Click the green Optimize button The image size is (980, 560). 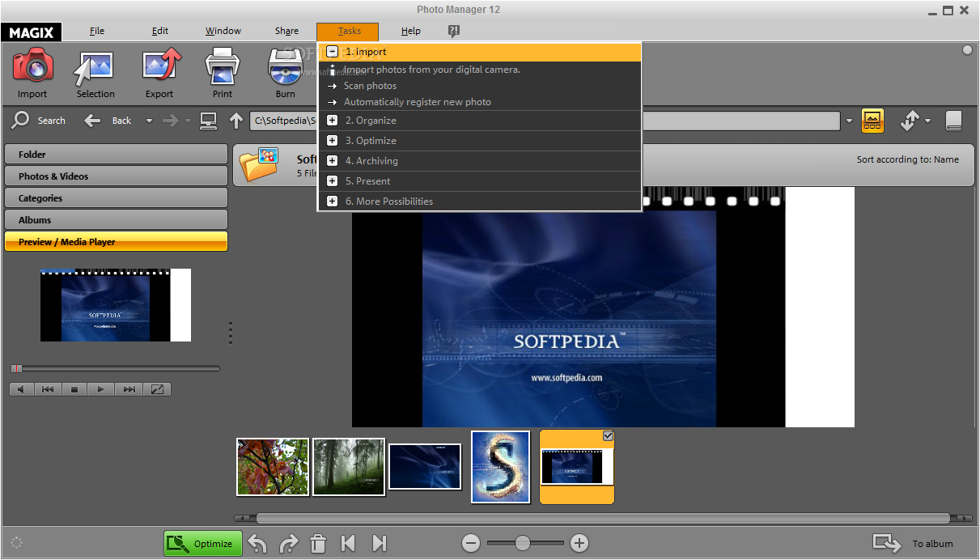203,543
